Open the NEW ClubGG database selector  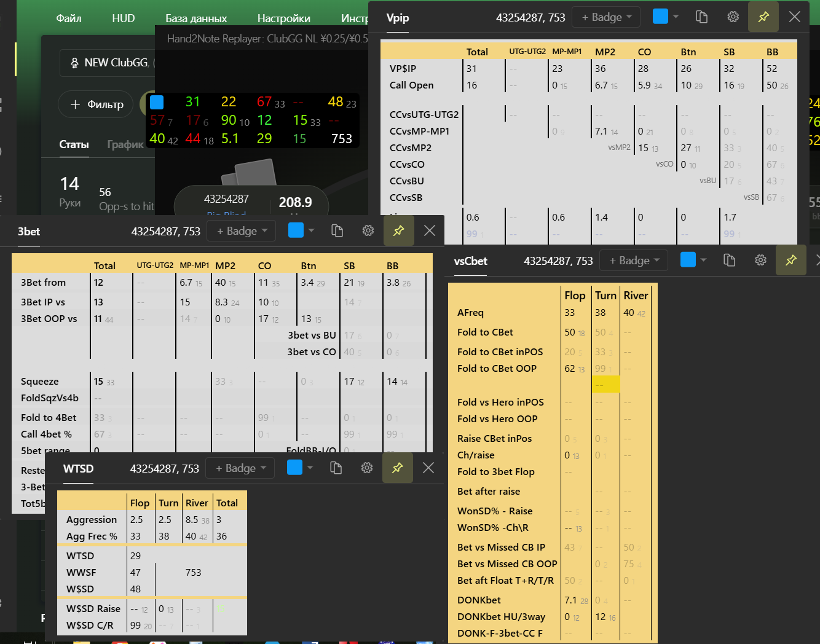coord(108,63)
